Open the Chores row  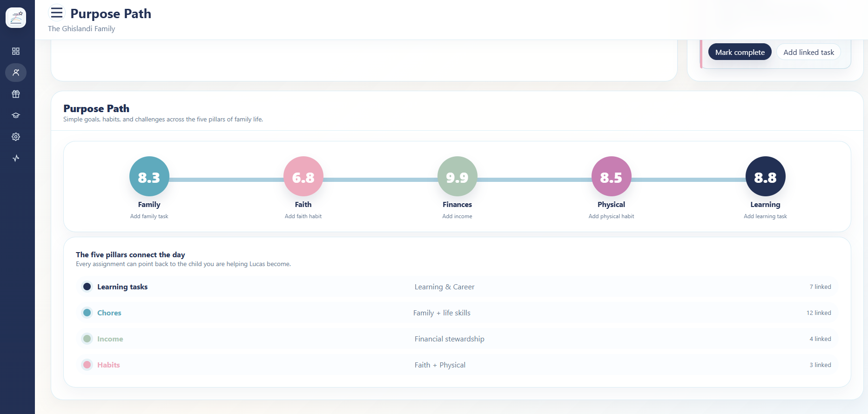pos(457,313)
